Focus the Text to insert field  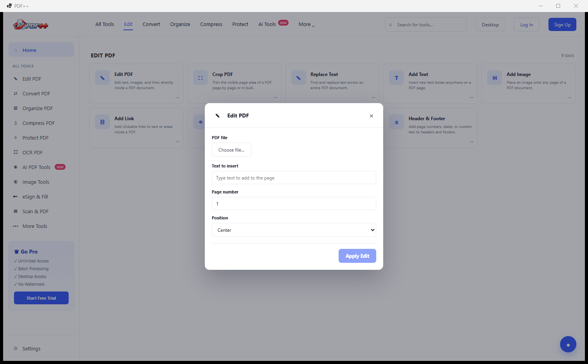tap(294, 178)
